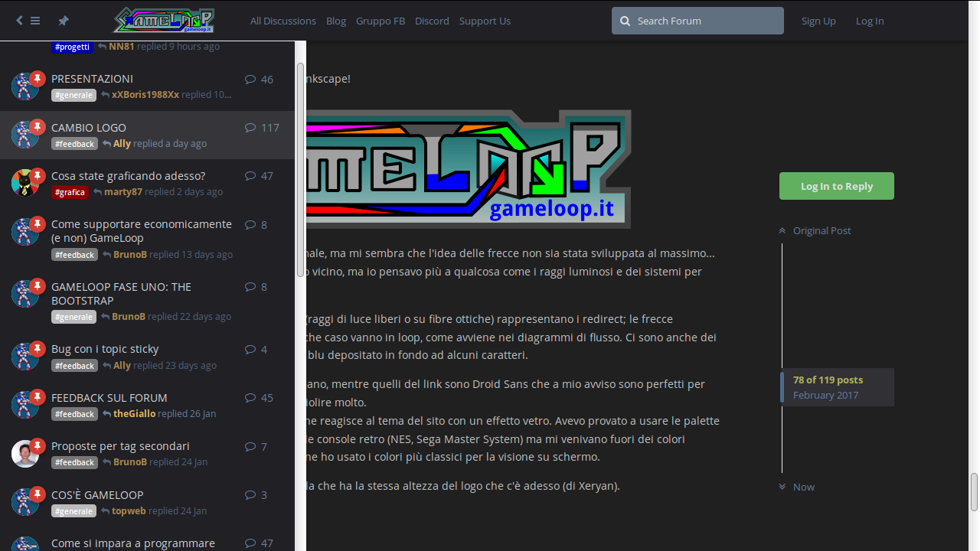This screenshot has width=980, height=551.
Task: Click the Log In to Reply button
Action: point(837,186)
